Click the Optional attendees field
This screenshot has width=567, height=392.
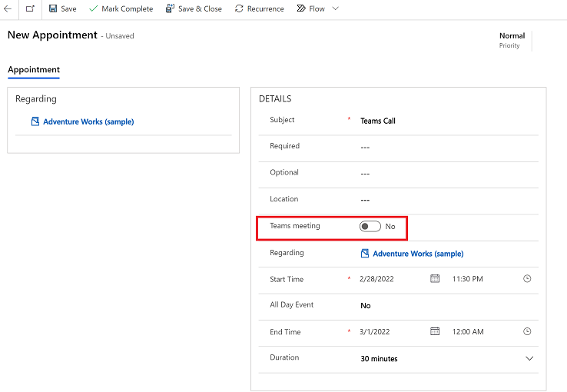click(449, 174)
